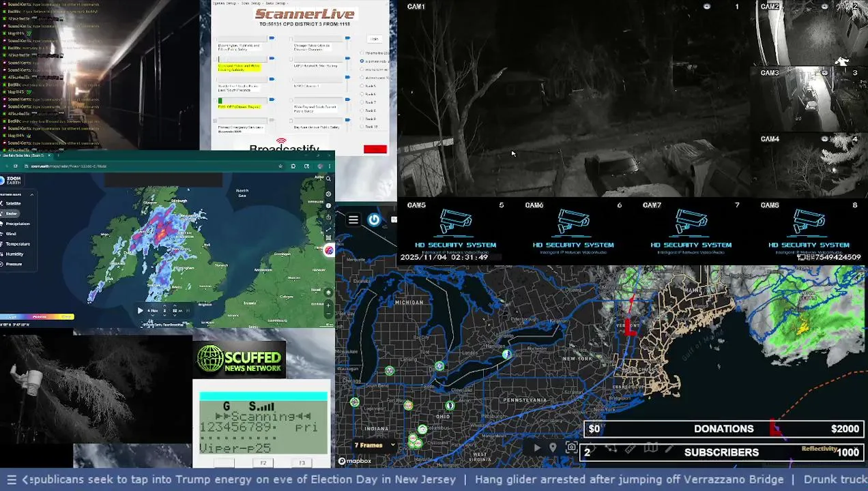Click the location pin icon on radar toolbar
The image size is (868, 491).
tap(553, 447)
